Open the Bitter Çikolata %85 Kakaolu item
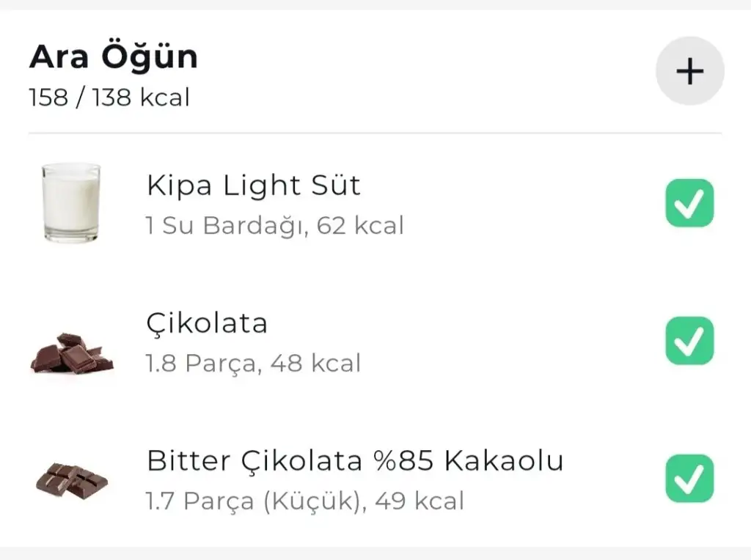The width and height of the screenshot is (751, 560). coord(355,461)
